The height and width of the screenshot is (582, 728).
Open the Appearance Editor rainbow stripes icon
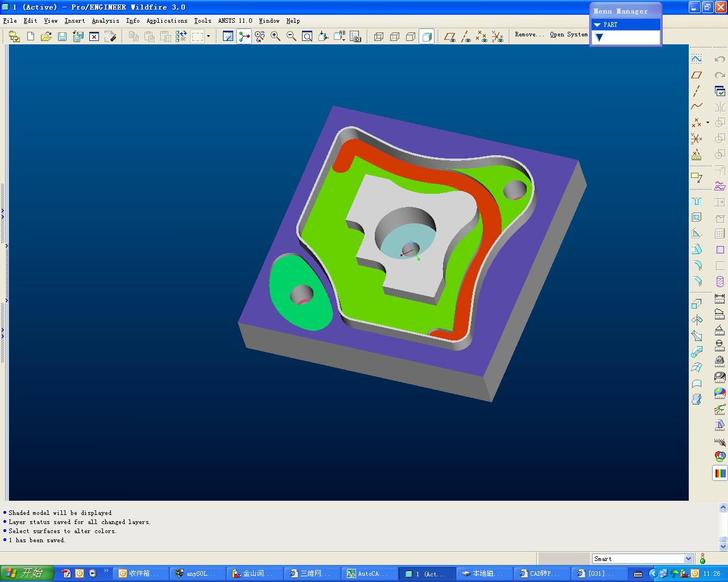pyautogui.click(x=720, y=473)
